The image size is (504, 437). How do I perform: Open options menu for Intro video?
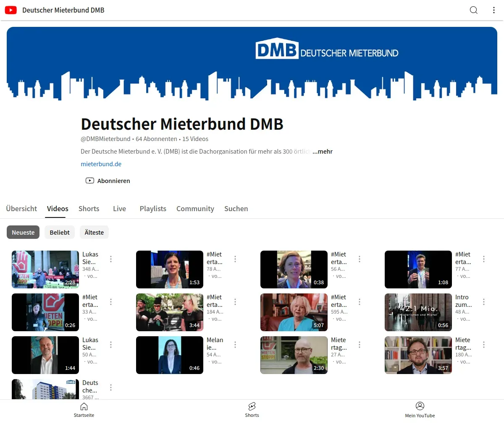[484, 302]
